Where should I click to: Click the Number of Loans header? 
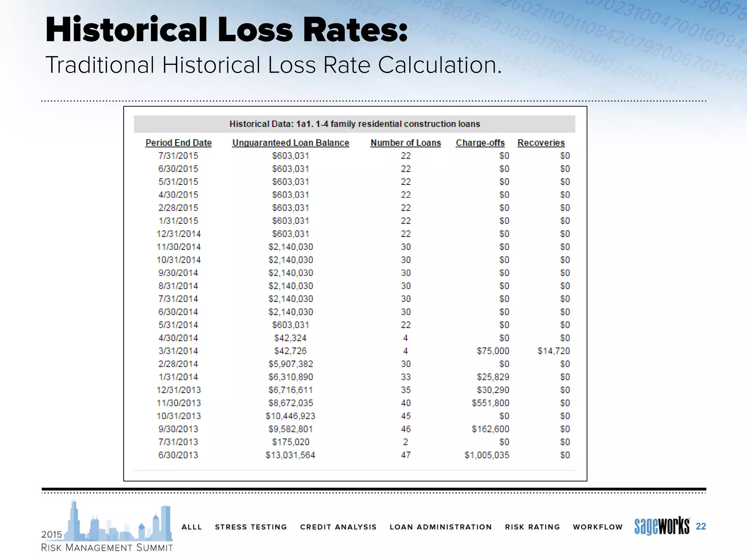click(x=406, y=143)
